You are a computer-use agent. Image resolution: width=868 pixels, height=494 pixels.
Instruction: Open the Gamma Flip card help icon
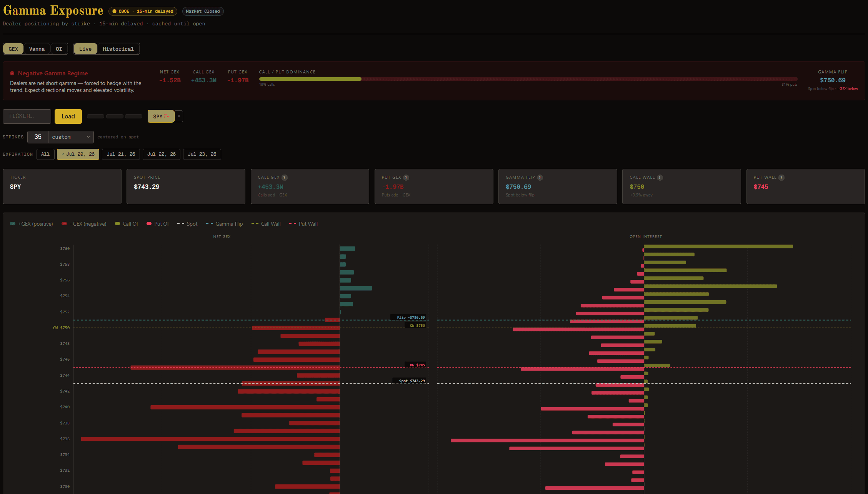[x=540, y=178]
